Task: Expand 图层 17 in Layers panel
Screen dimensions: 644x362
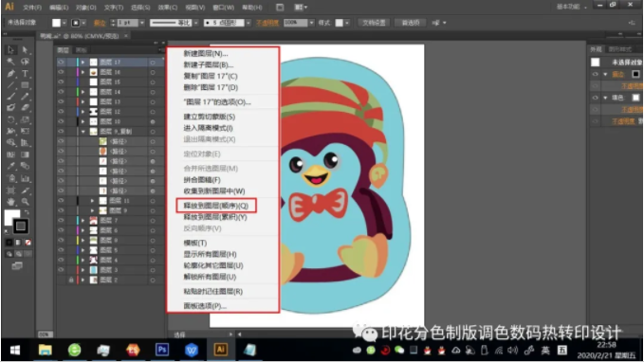Action: point(83,62)
